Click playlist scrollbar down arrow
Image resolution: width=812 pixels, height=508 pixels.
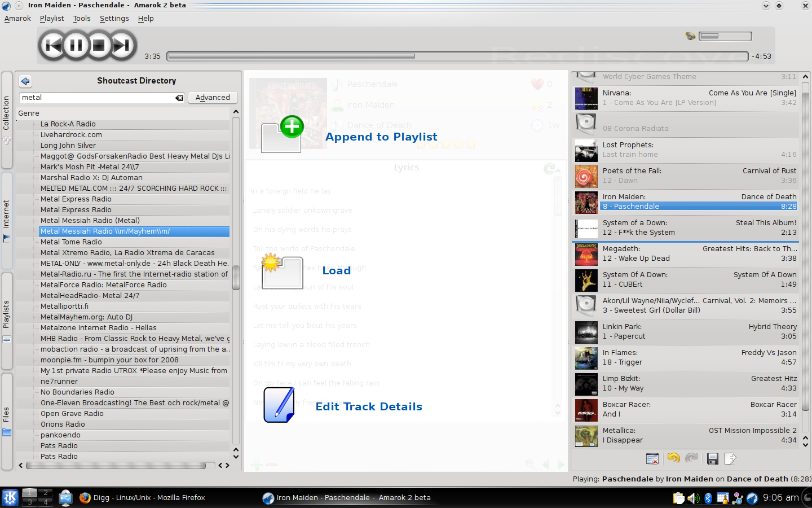point(805,444)
